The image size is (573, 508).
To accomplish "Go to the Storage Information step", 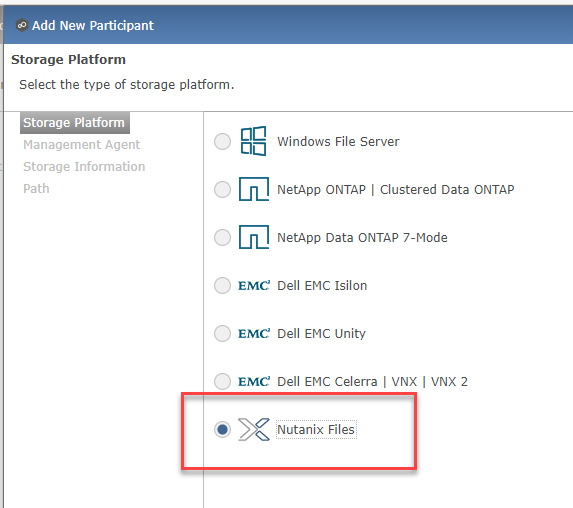I will [x=84, y=167].
